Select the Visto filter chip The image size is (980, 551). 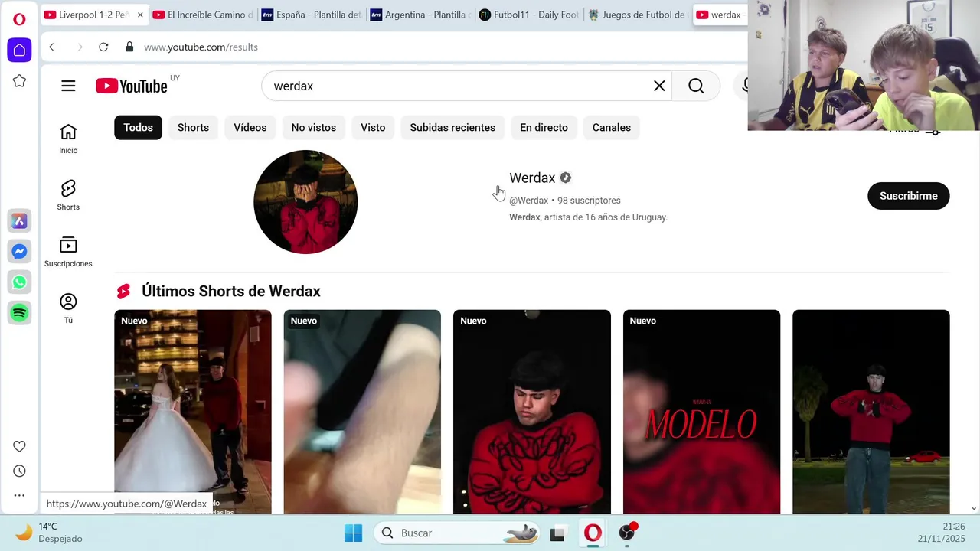(x=373, y=127)
